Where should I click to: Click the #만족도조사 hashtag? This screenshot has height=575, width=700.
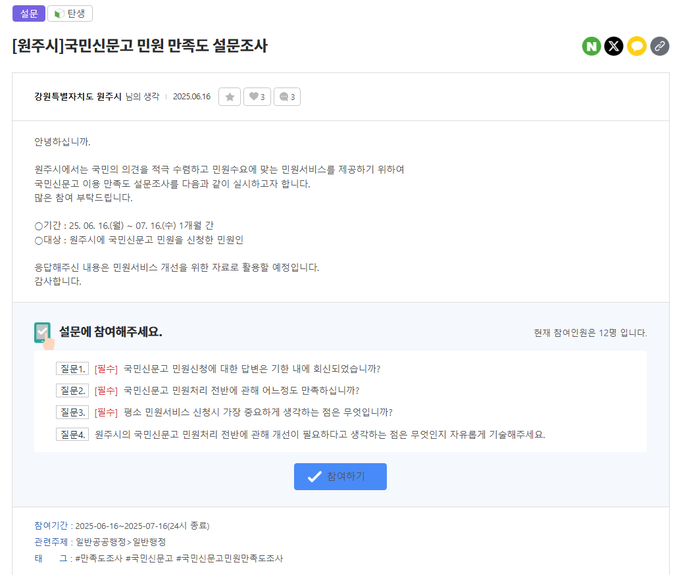point(98,558)
